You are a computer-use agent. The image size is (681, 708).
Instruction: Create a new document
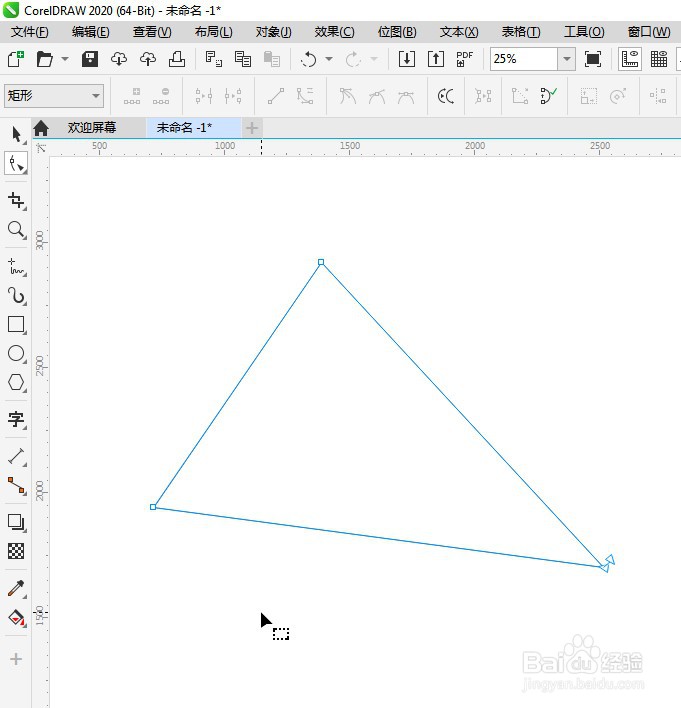tap(16, 59)
